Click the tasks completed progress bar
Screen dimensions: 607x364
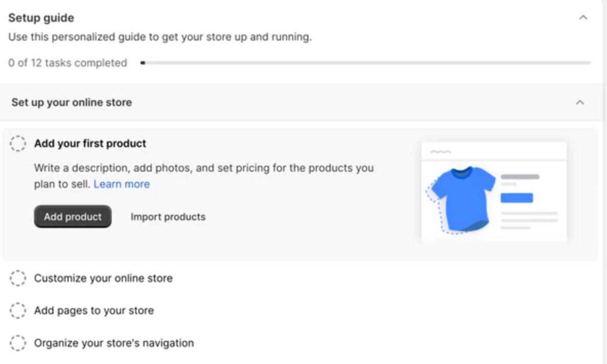click(366, 63)
